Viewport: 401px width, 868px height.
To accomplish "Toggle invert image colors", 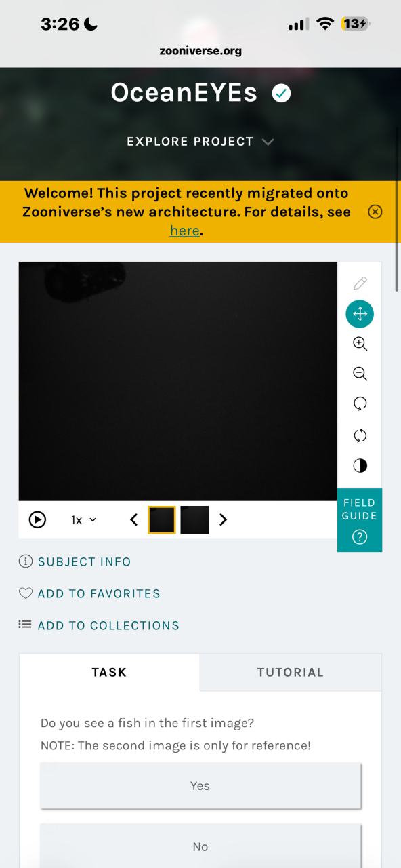I will click(x=360, y=466).
